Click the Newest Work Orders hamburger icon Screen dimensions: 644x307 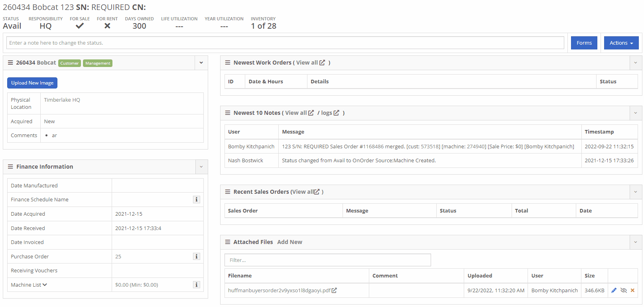(228, 63)
